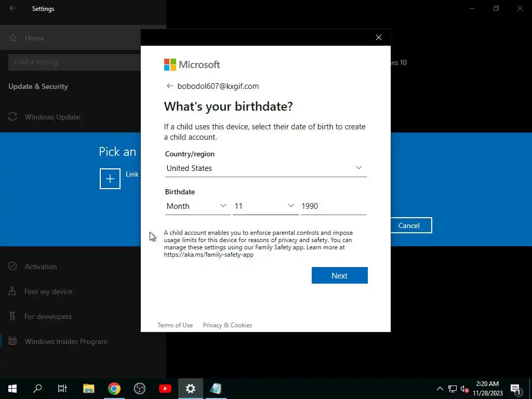Screen dimensions: 532x399
Task: Click the Home house icon
Action: pos(13,37)
